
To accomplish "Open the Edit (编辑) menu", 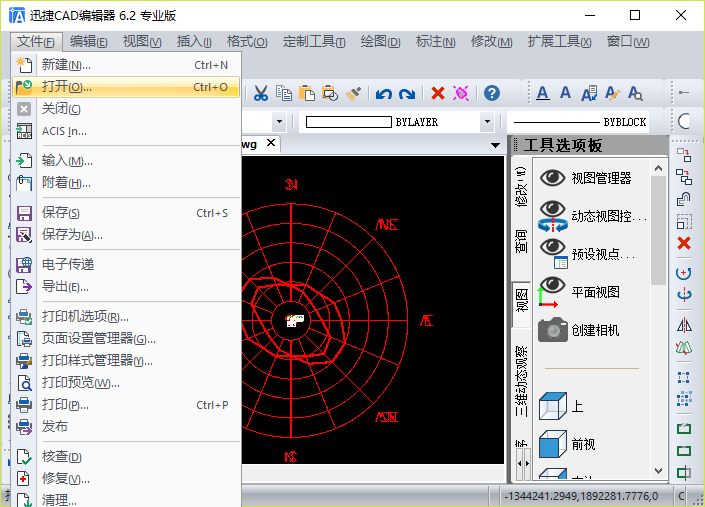I will [x=89, y=42].
